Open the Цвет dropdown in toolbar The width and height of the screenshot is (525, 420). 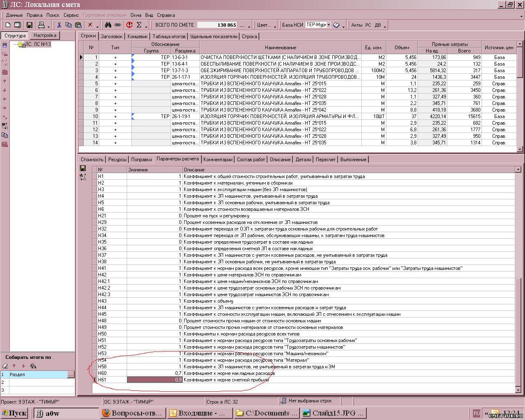click(x=266, y=25)
